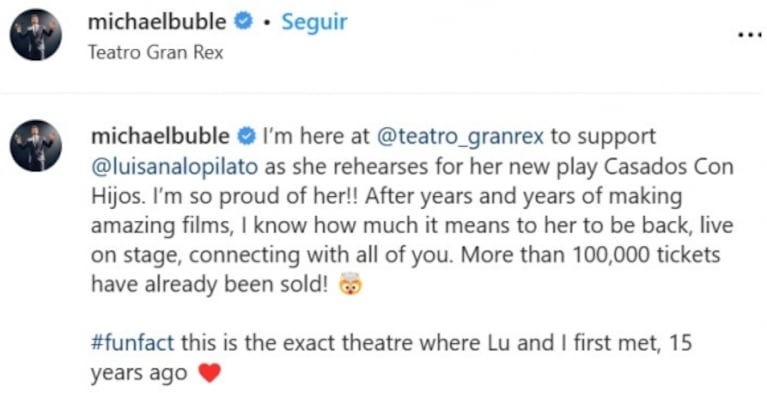This screenshot has width=767, height=393.
Task: Click the number 15 ending the funfact line
Action: [x=680, y=343]
